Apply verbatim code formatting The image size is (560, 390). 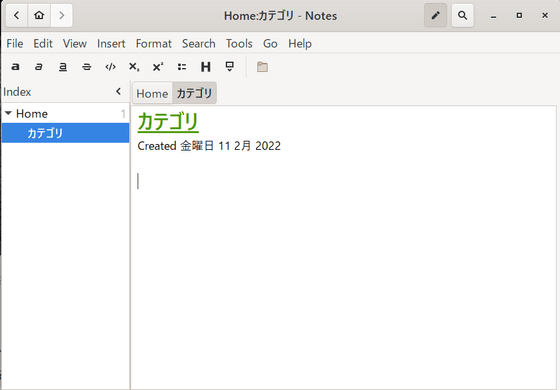tap(110, 67)
